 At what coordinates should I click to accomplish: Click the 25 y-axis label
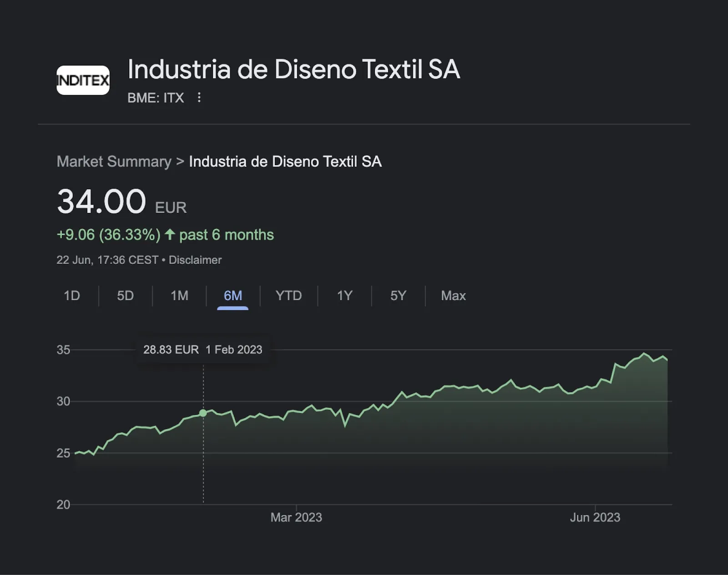[63, 453]
